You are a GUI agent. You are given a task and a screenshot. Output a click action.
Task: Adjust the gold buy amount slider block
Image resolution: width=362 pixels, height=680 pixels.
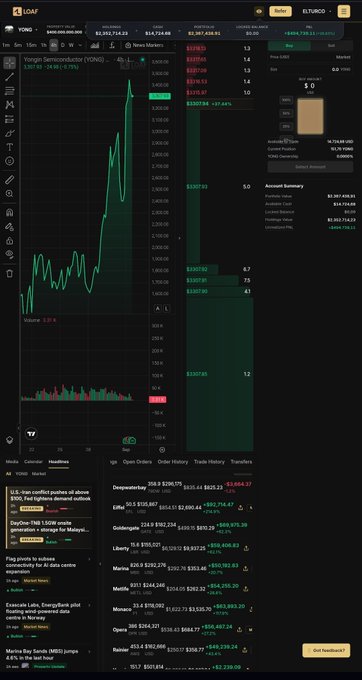point(310,116)
